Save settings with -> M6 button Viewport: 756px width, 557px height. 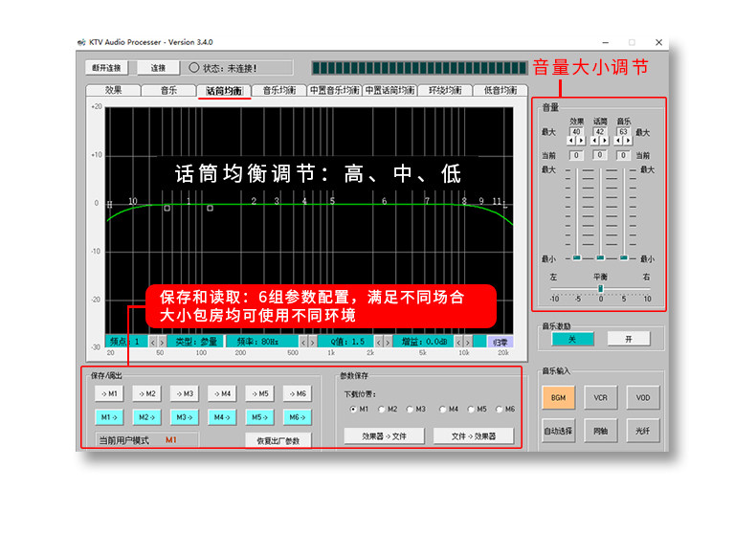(x=297, y=393)
